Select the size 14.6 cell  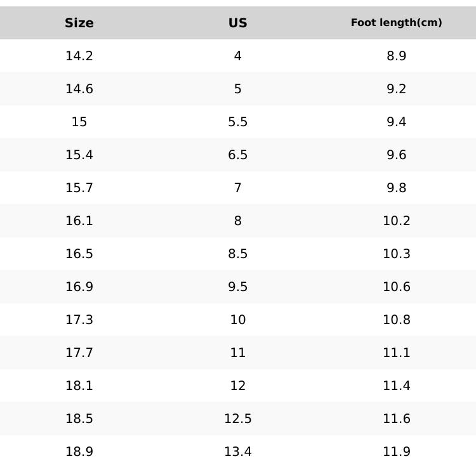click(x=79, y=89)
